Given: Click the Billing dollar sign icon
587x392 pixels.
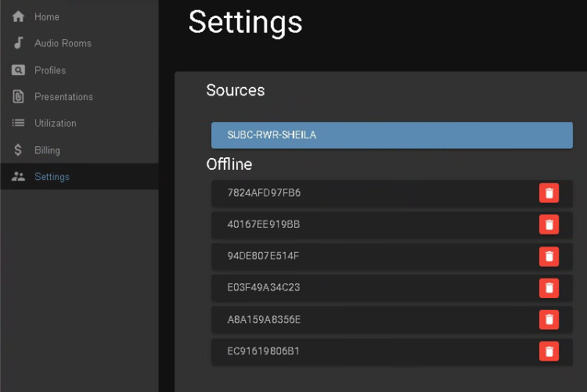Looking at the screenshot, I should point(18,150).
